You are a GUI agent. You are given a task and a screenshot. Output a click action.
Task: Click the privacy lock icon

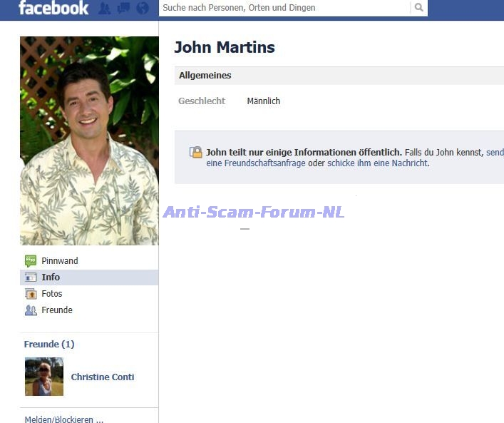coord(195,152)
